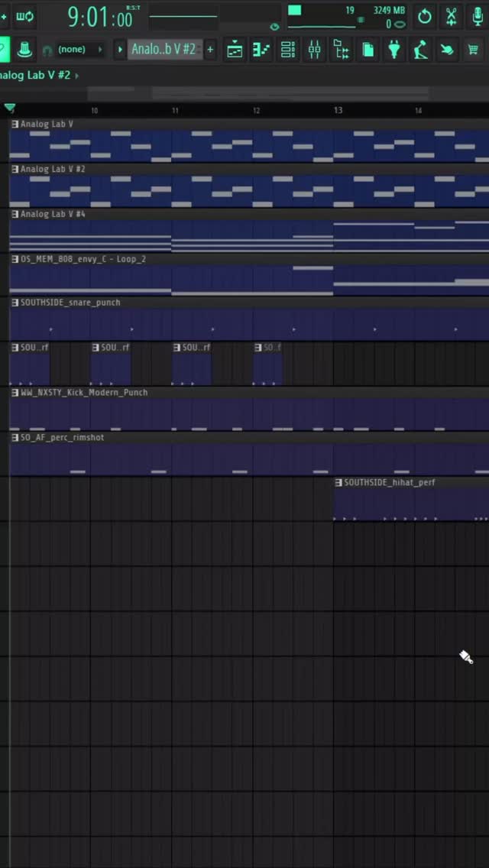Select the SOUTHSIDE_hihat_perf clip title
This screenshot has width=489, height=868.
click(390, 483)
